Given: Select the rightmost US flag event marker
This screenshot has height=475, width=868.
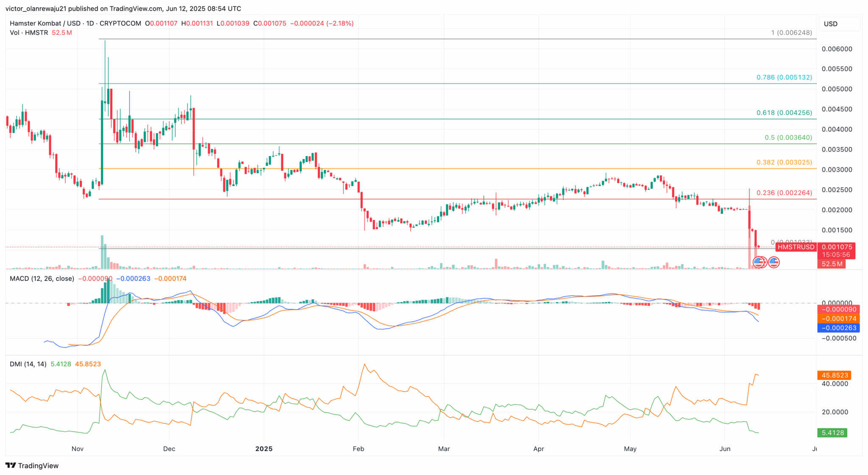Looking at the screenshot, I should click(774, 262).
